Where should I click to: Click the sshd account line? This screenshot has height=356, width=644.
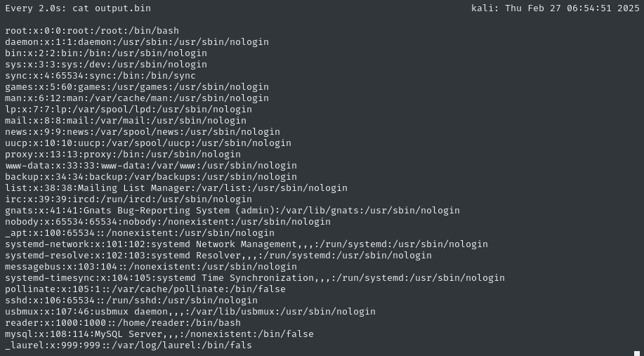[131, 301]
